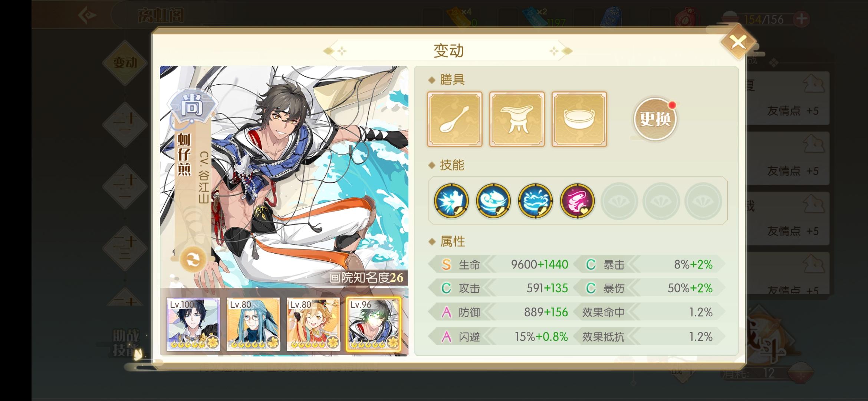Select the wine vessel tableware slot
The height and width of the screenshot is (401, 868).
click(517, 119)
